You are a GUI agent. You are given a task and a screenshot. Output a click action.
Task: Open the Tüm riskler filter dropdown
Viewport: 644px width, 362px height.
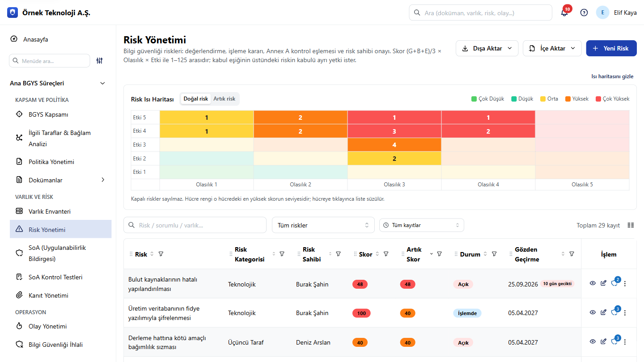coord(323,225)
